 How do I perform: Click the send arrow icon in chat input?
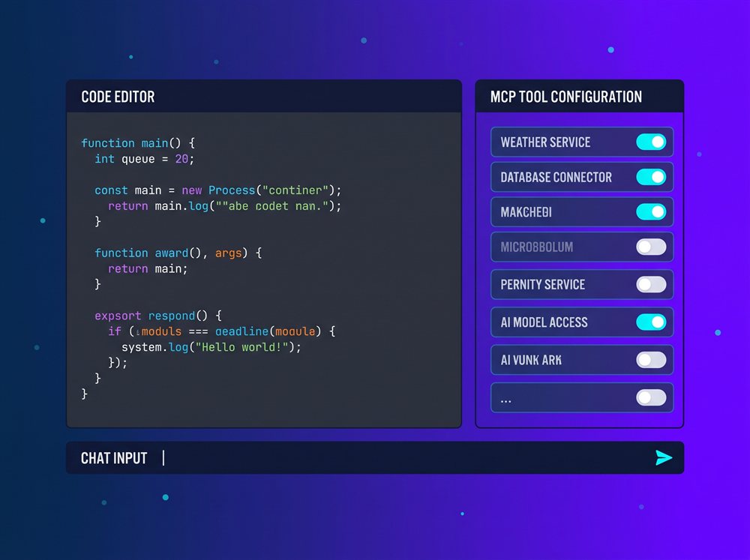click(664, 457)
